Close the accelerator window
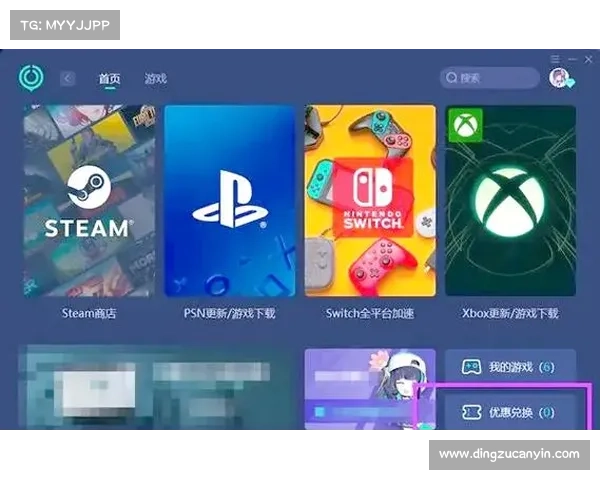 (588, 59)
